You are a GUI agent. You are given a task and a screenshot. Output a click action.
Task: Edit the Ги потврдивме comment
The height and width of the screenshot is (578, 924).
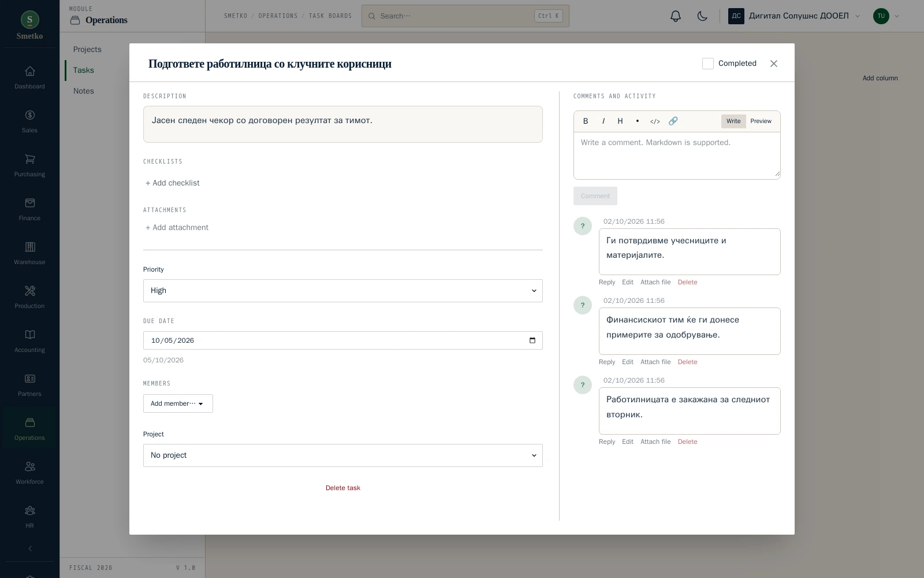tap(628, 282)
